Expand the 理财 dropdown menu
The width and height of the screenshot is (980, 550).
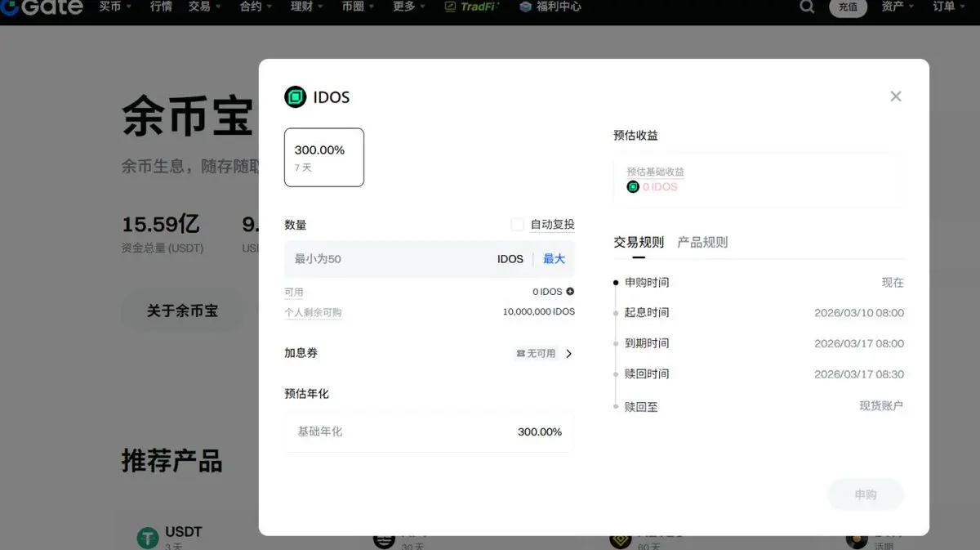pyautogui.click(x=307, y=7)
